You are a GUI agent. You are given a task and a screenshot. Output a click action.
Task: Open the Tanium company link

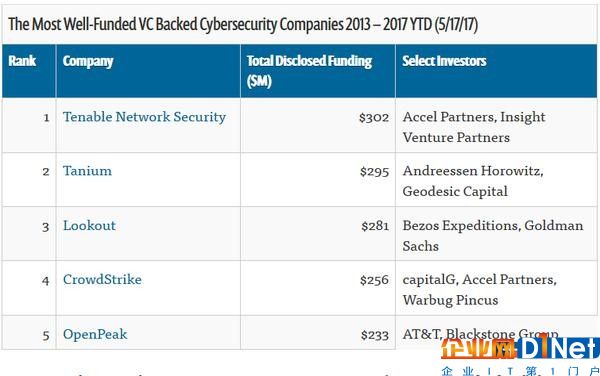88,171
